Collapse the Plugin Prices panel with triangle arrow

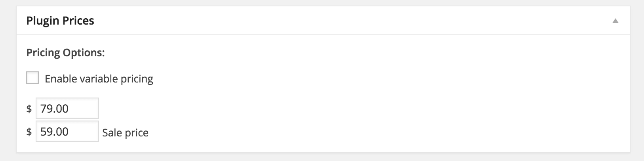pos(615,21)
